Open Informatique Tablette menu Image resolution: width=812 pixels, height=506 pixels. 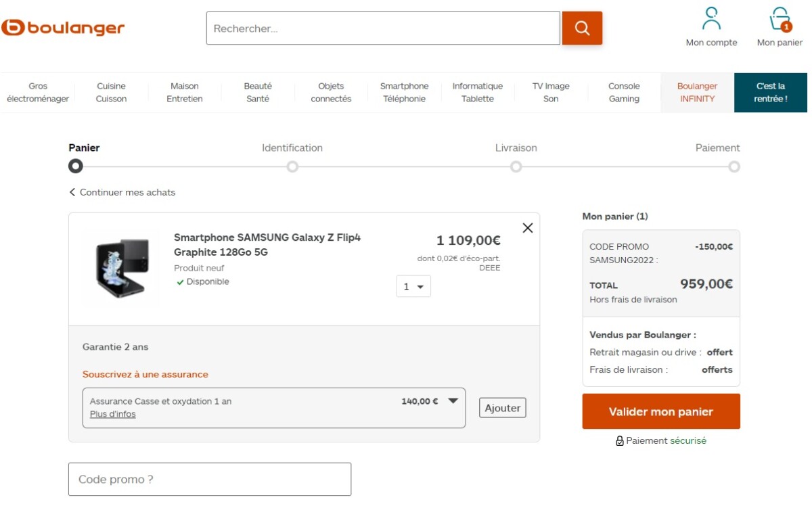click(478, 93)
